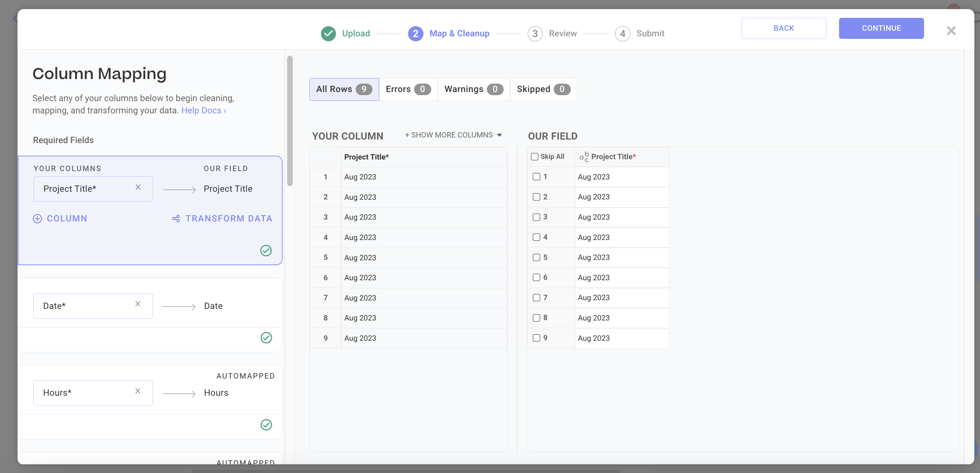Remove Hours* column mapping X icon

pos(138,391)
